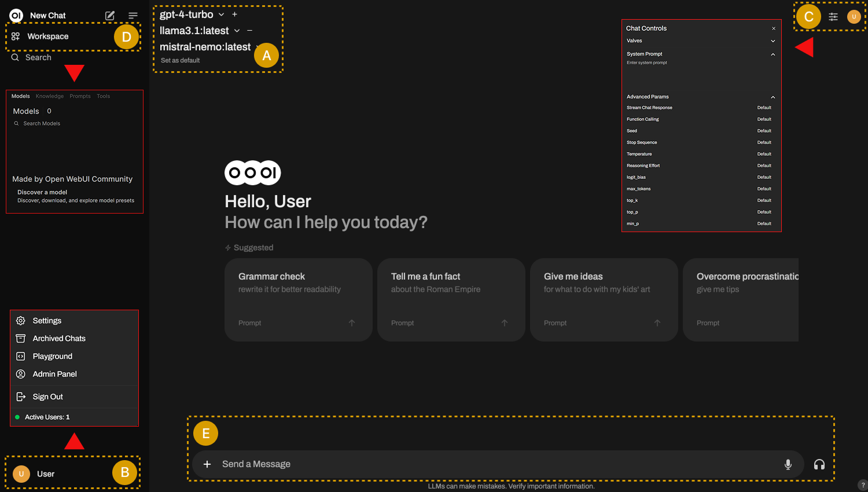The image size is (868, 492).
Task: Switch to the Knowledge tab
Action: 50,96
